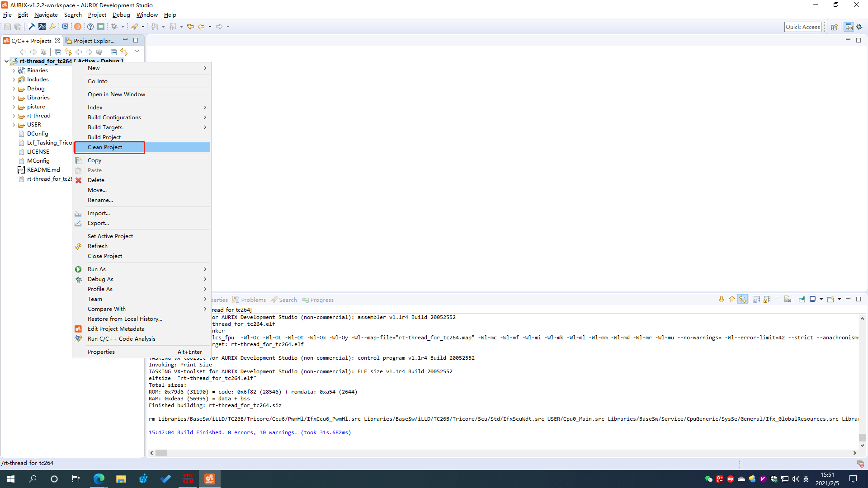Open the Progress tab

click(318, 300)
